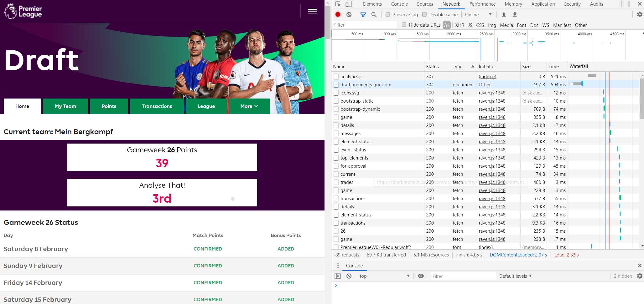Toggle the network filter funnel icon

pos(363,14)
